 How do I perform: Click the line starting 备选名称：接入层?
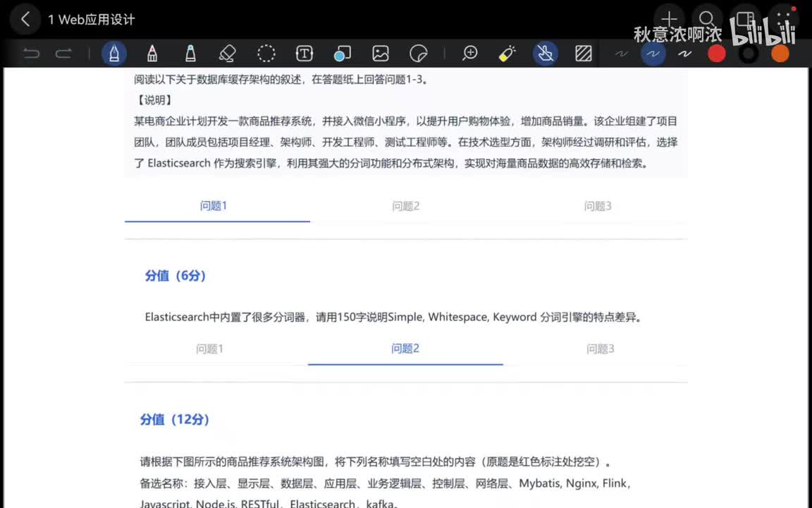(x=386, y=483)
